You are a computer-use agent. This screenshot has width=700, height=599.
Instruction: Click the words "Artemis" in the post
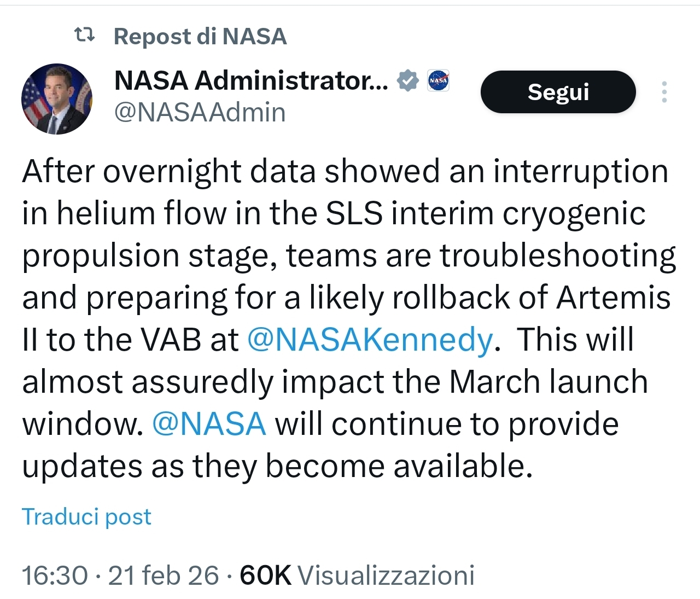point(613,298)
